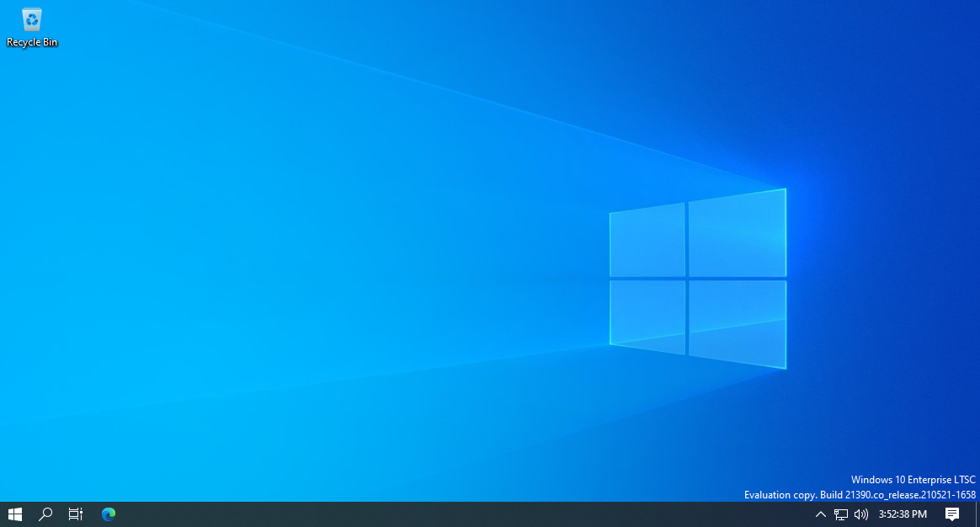Open the network status tray icon

840,514
